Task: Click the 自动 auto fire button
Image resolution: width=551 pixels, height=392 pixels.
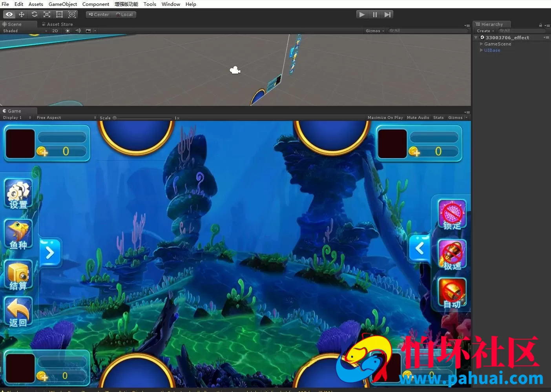Action: 452,293
